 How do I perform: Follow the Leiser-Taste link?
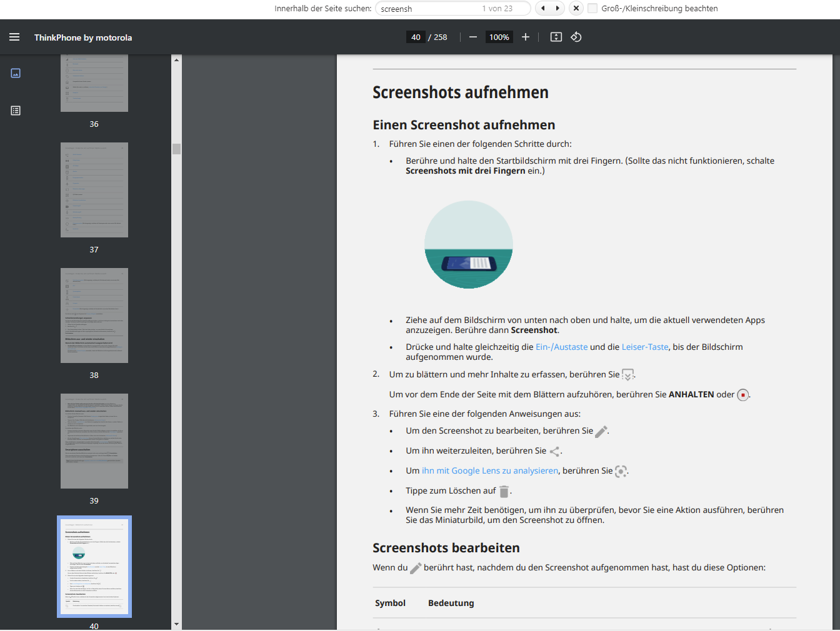click(x=644, y=347)
